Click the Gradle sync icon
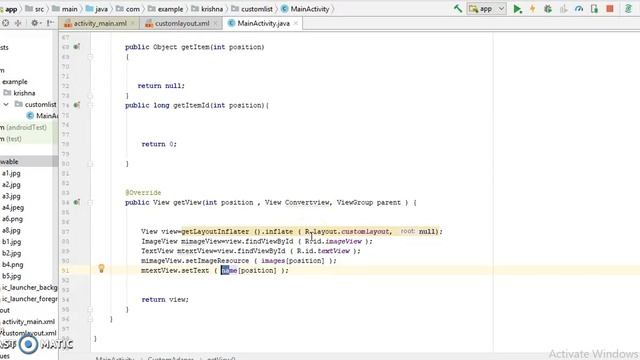Image resolution: width=640 pixels, height=360 pixels. pos(628,9)
